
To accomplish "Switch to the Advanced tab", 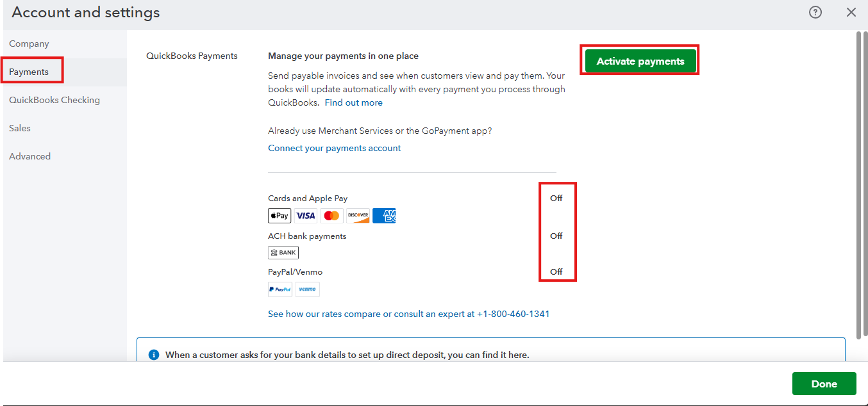I will pyautogui.click(x=29, y=156).
